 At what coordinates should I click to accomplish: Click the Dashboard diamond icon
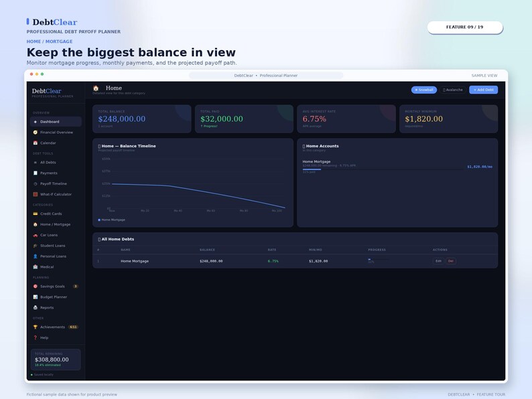coord(36,122)
